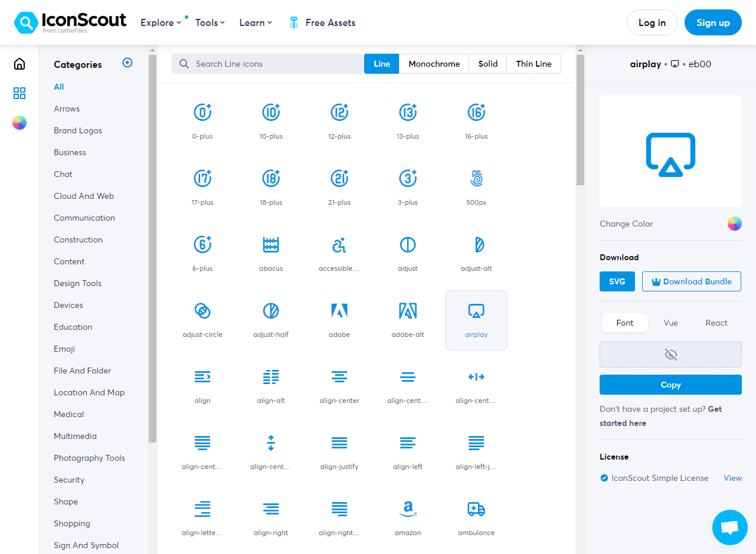View the IconScout Simple License
This screenshot has width=756, height=554.
732,478
